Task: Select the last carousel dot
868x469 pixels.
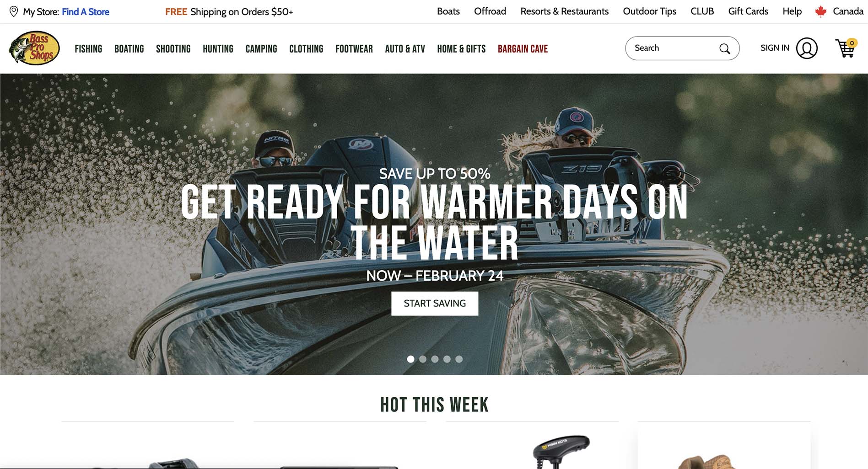Action: point(459,359)
